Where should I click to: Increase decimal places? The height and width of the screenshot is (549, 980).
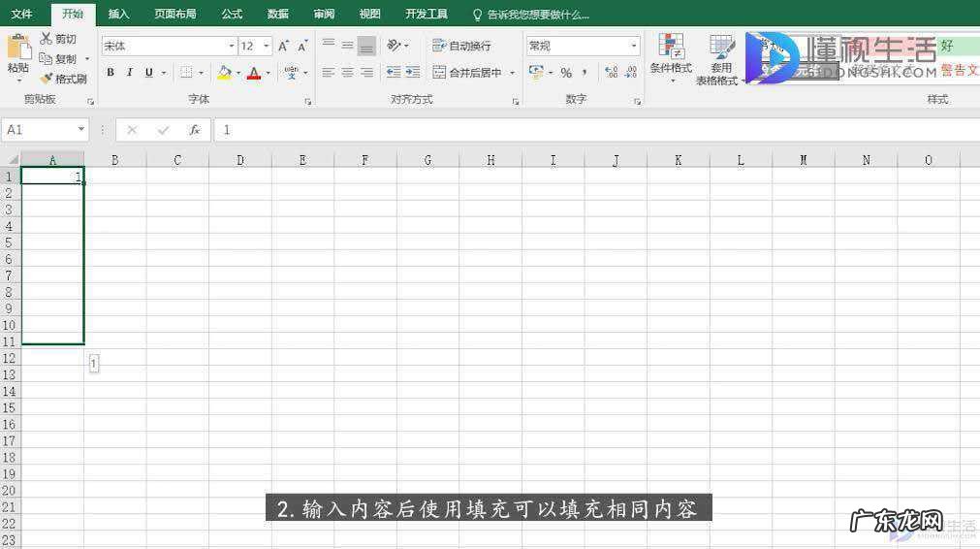[612, 73]
